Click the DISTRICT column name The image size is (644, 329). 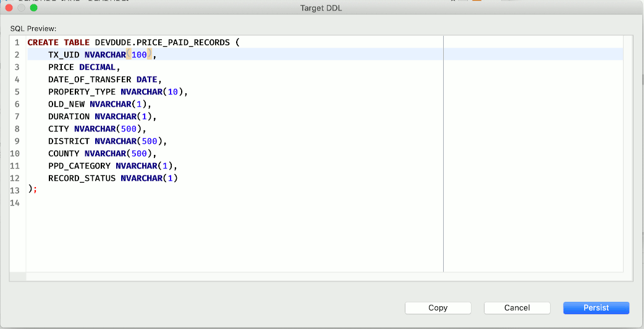(69, 141)
